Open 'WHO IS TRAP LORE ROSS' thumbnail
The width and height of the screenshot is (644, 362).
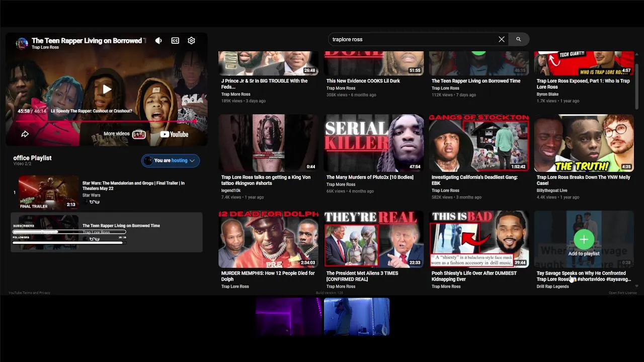584,63
